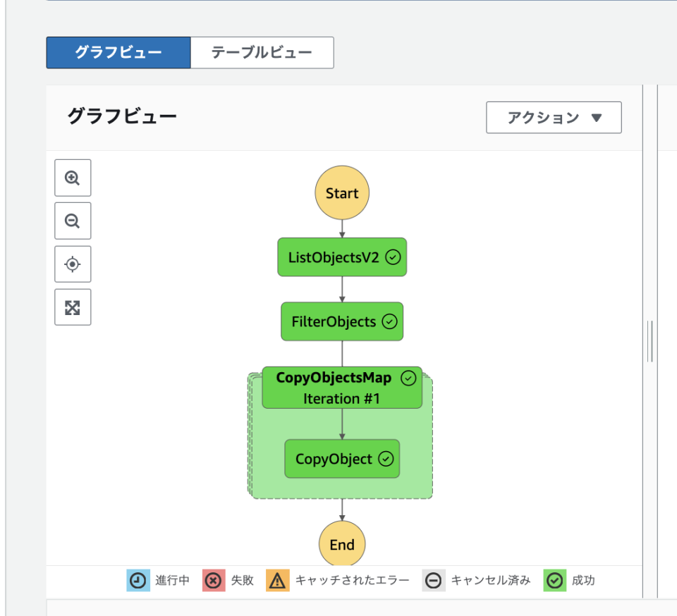Click the zoom out magnifier icon
The height and width of the screenshot is (616, 677).
pyautogui.click(x=72, y=221)
